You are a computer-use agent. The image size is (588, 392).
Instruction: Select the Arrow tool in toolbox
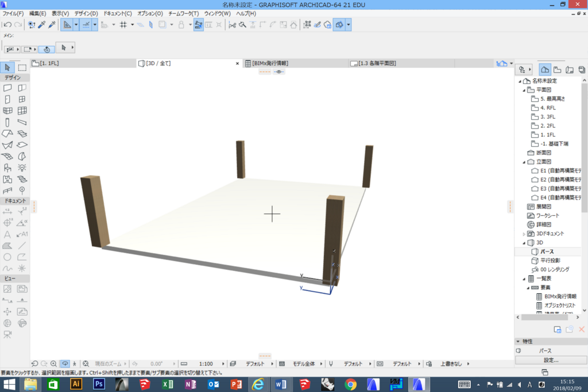tap(7, 68)
